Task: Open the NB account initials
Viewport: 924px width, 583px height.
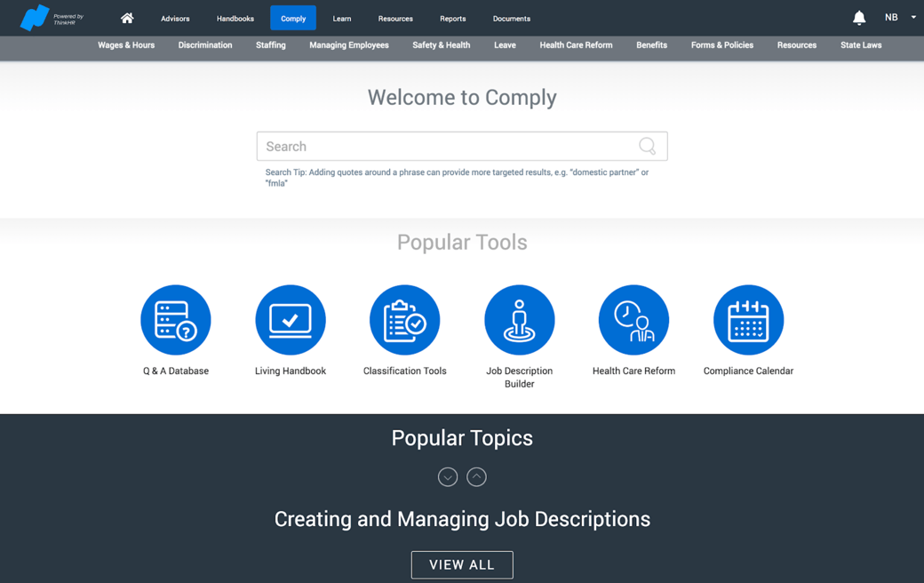Action: [x=891, y=18]
